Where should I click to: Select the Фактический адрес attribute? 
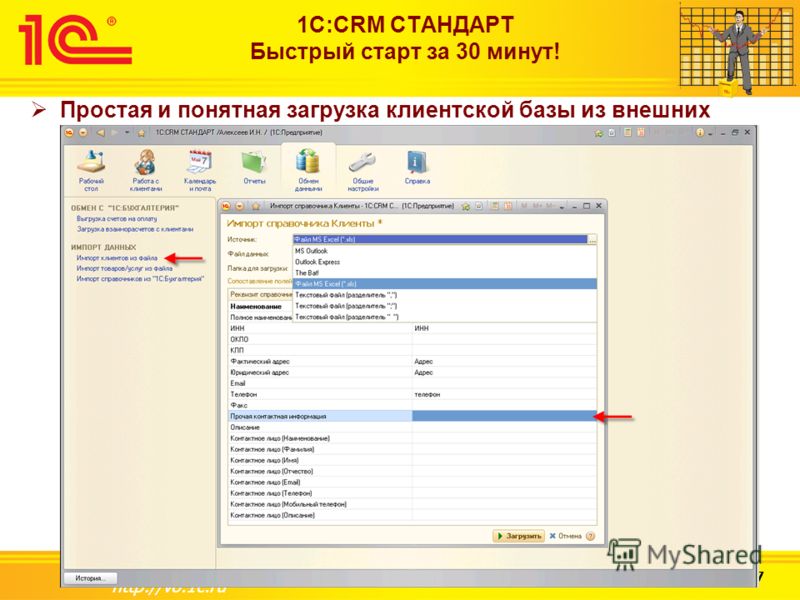(x=320, y=362)
